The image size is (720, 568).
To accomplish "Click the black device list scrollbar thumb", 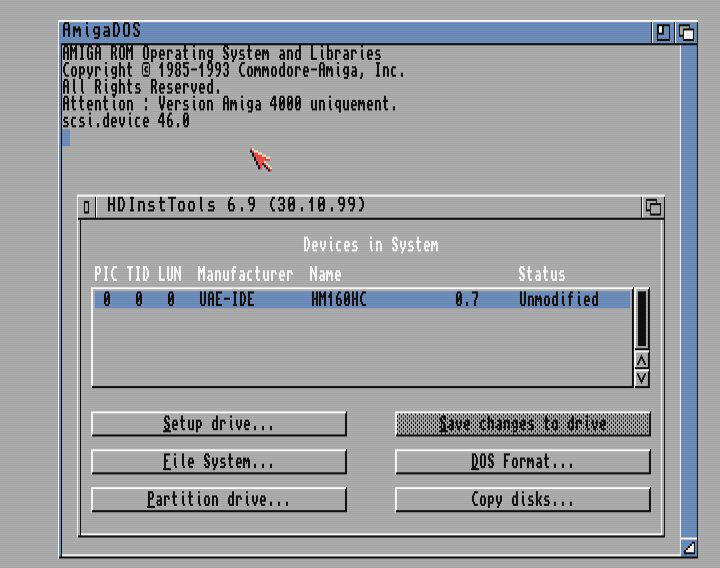I will [x=642, y=319].
